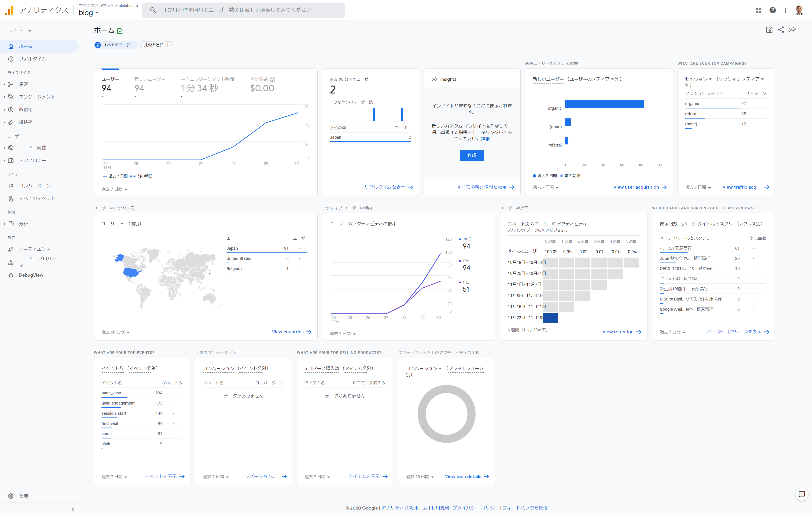812x516 pixels.
Task: Open View tech details link
Action: tap(467, 476)
